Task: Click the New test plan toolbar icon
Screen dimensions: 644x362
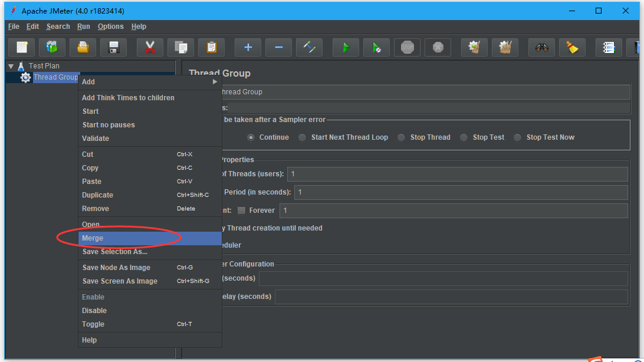Action: (22, 47)
